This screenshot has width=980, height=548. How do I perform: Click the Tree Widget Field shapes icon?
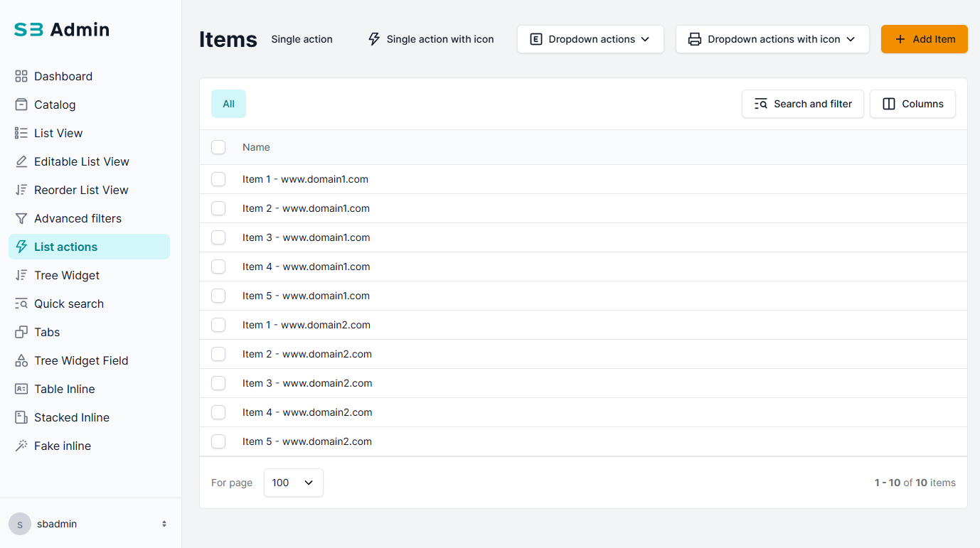click(21, 360)
